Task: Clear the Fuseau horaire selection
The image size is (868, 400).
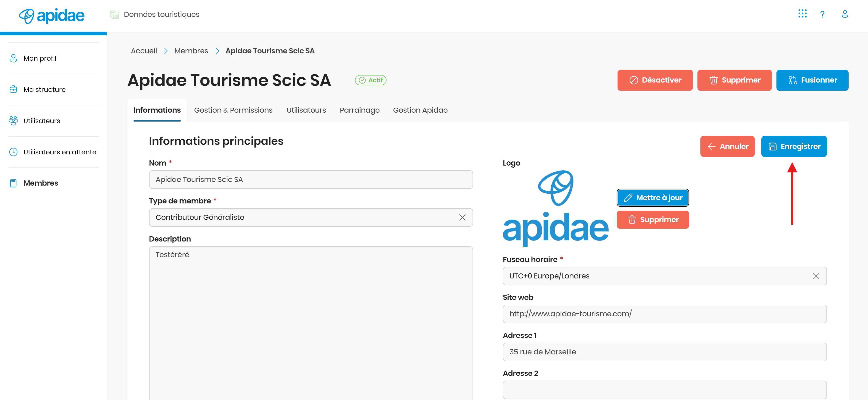Action: click(x=816, y=276)
